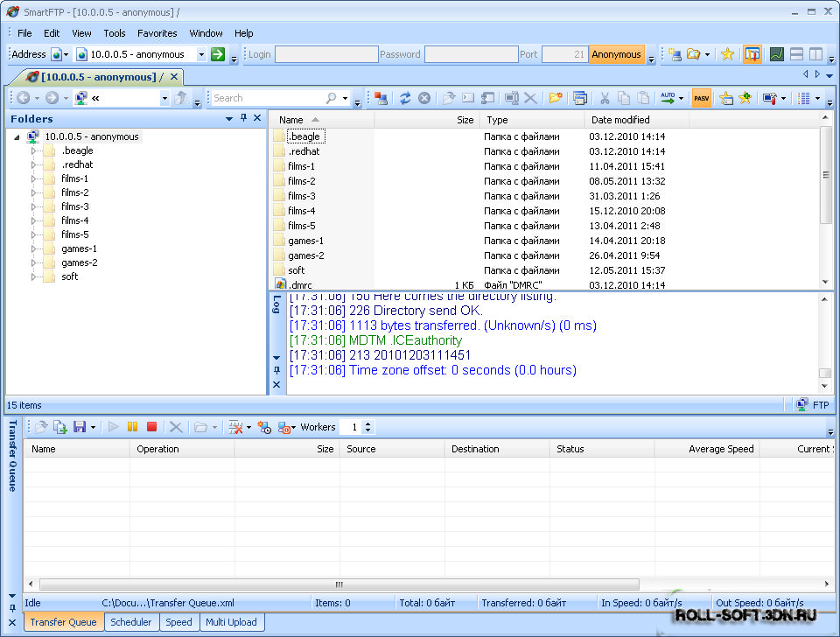Click the Forward navigation arrow
This screenshot has width=840, height=637.
coord(52,98)
